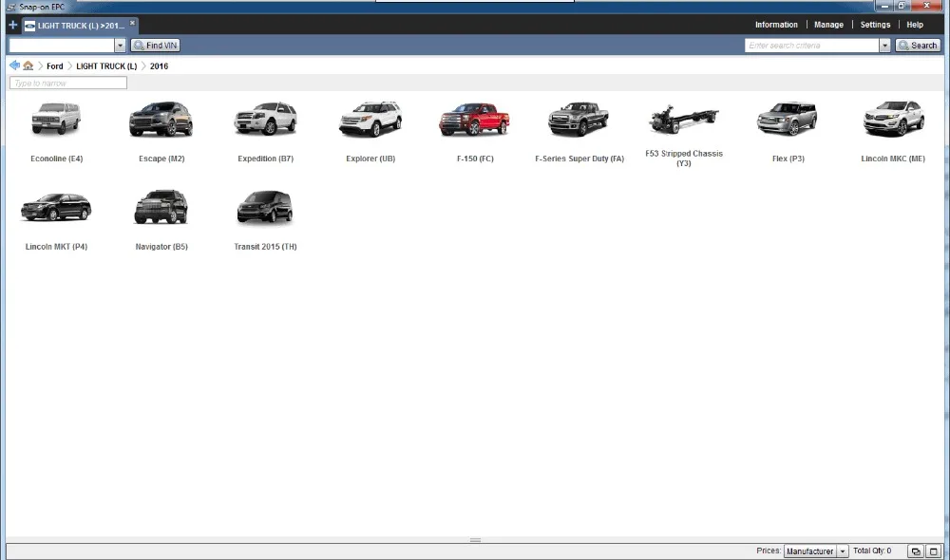Click the LIGHT TRUCK (L) breadcrumb
The height and width of the screenshot is (560, 950).
[106, 66]
